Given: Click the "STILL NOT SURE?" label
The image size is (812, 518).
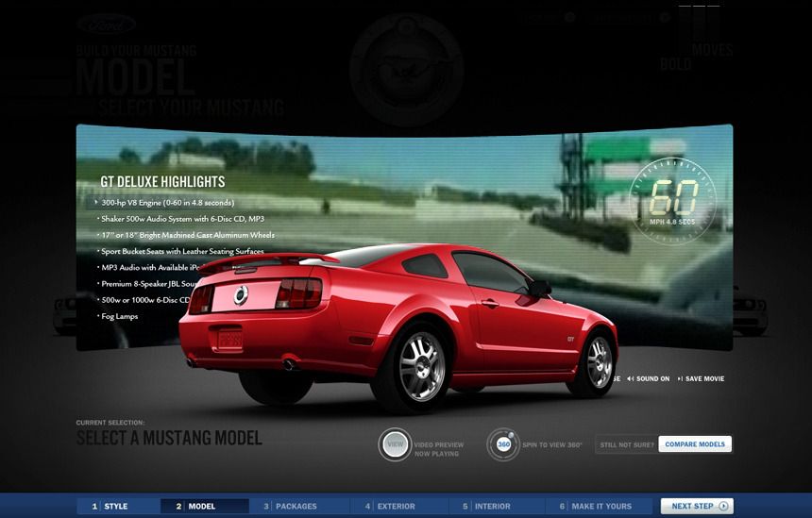Looking at the screenshot, I should [627, 444].
